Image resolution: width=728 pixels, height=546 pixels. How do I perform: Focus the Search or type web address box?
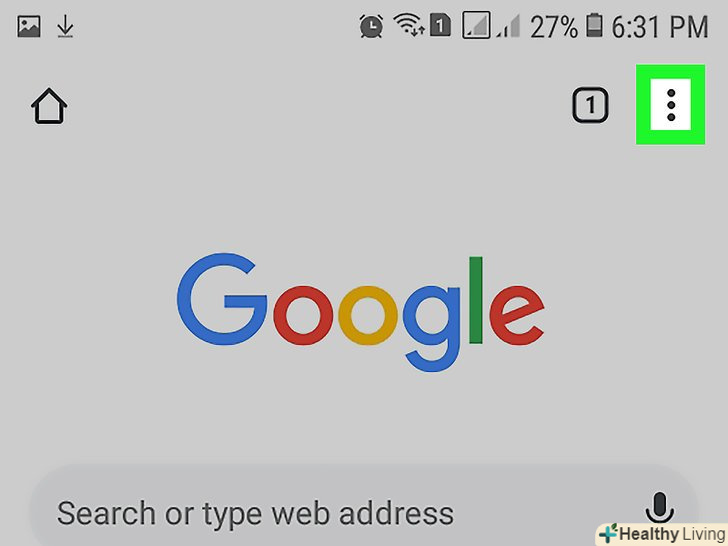(x=364, y=511)
